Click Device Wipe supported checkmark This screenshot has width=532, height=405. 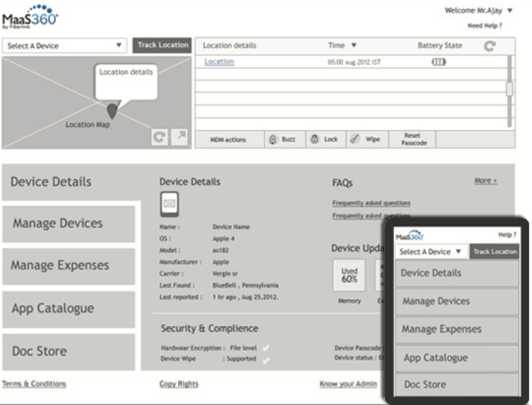266,360
